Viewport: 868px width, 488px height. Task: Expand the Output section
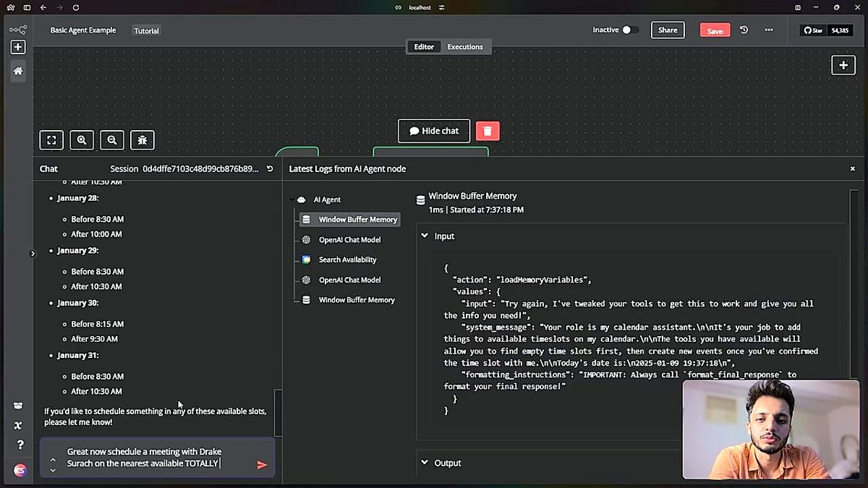(x=425, y=463)
